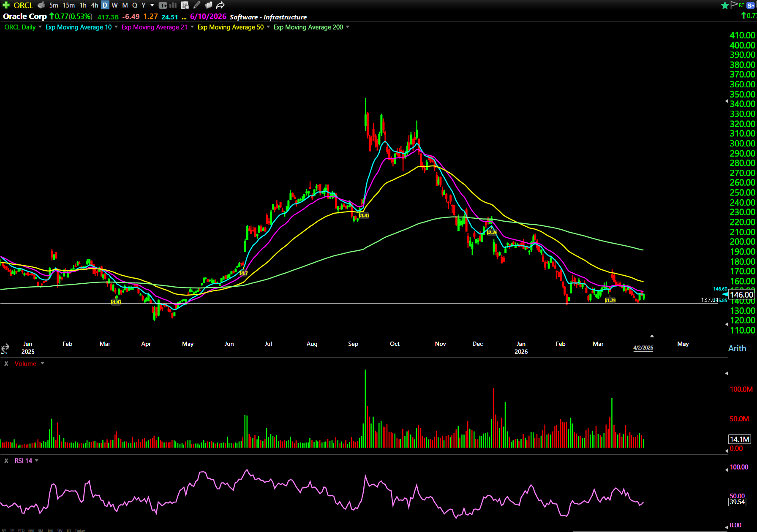Click the bar chart type icon

click(173, 5)
